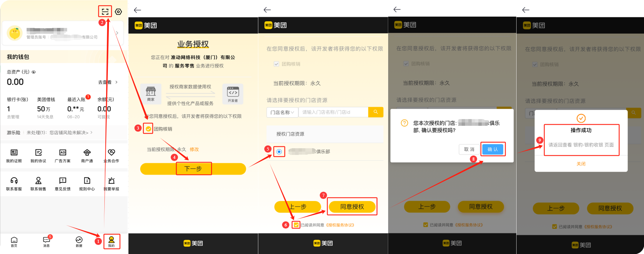
Task: Tap 美团 logo in 业务授权 header
Action: tap(146, 25)
